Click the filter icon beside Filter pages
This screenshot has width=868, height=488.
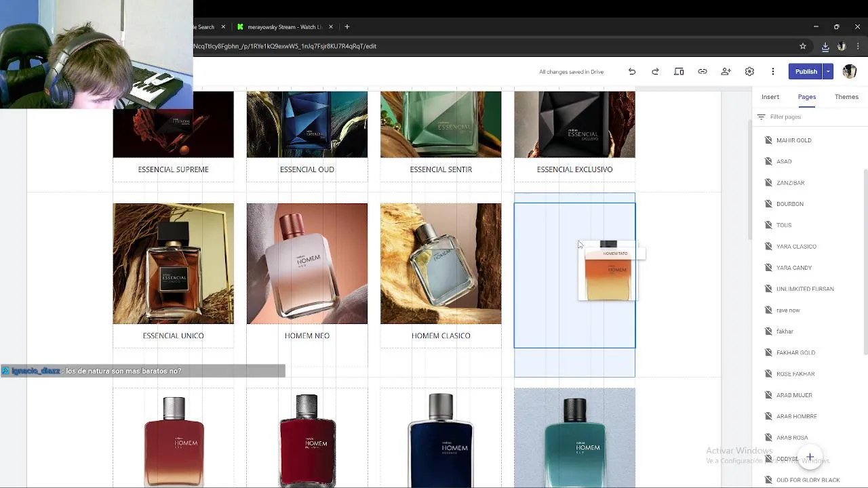pyautogui.click(x=761, y=117)
